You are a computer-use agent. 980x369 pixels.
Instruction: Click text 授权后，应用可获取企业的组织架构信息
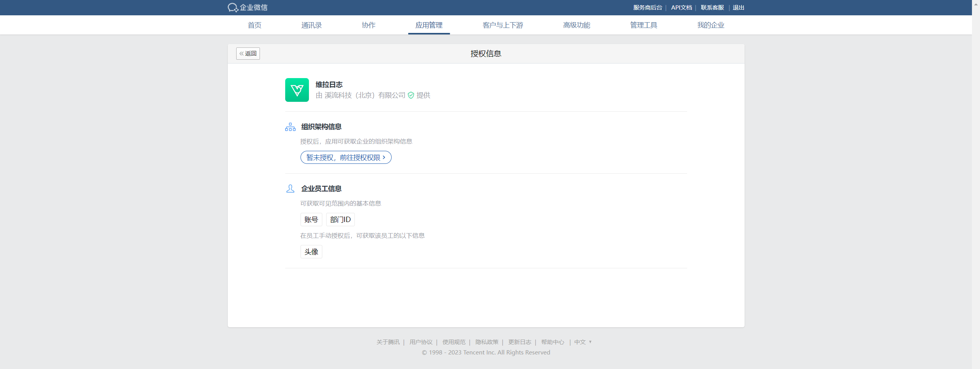click(356, 142)
